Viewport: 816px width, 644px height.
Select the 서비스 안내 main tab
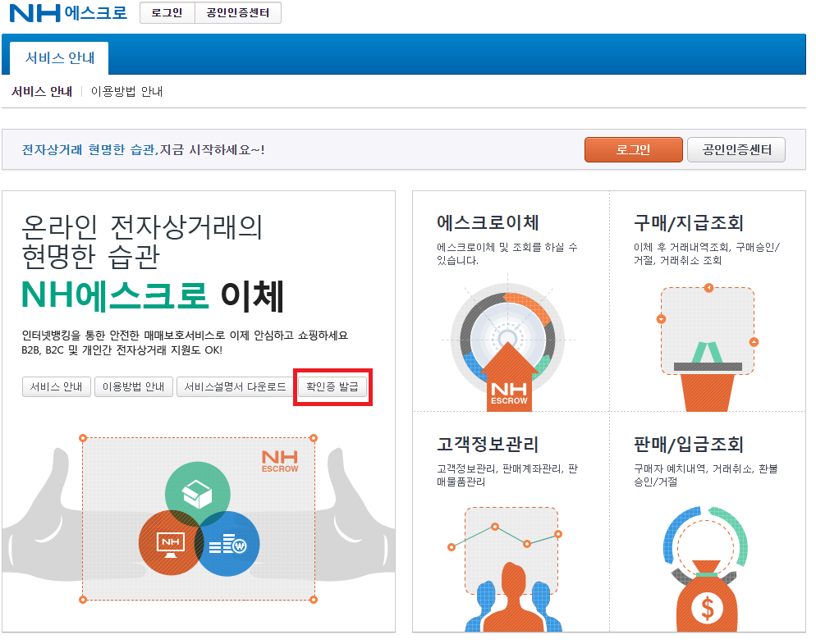[x=59, y=57]
